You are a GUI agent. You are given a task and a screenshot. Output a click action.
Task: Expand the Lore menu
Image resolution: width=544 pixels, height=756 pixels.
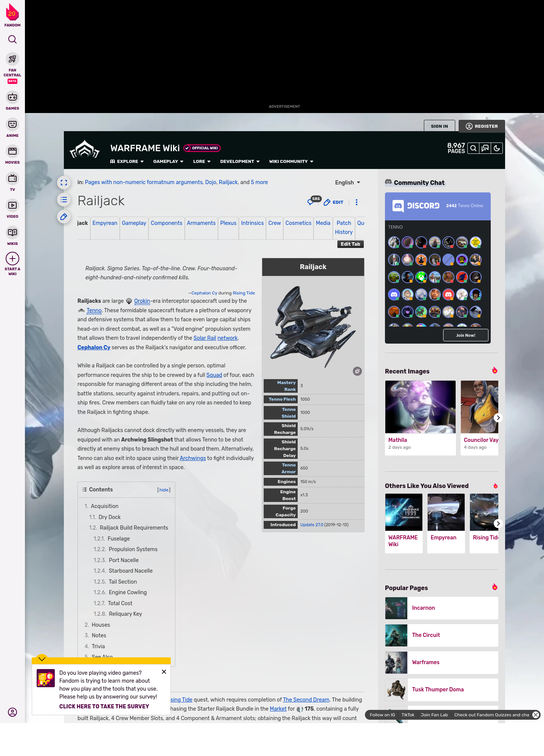pos(202,161)
